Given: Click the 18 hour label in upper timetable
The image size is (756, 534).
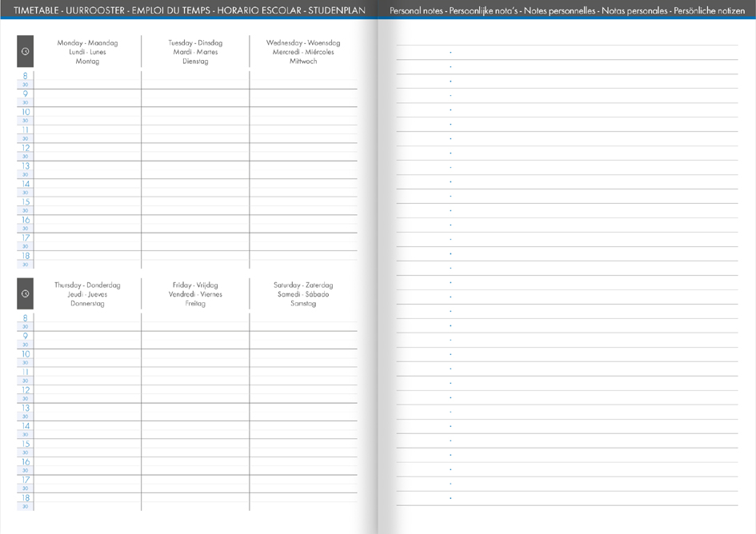Looking at the screenshot, I should click(x=25, y=256).
